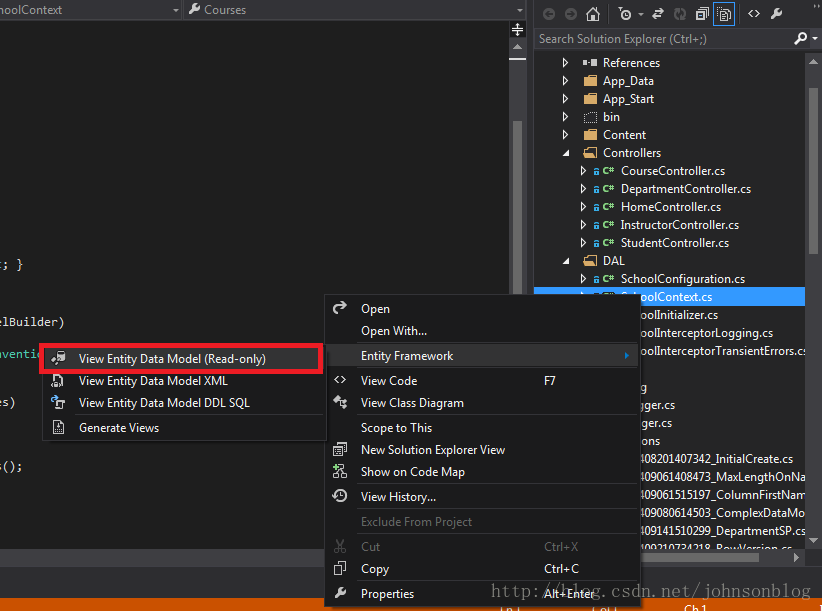Click View Class Diagram in context menu
The image size is (822, 611).
tap(412, 403)
